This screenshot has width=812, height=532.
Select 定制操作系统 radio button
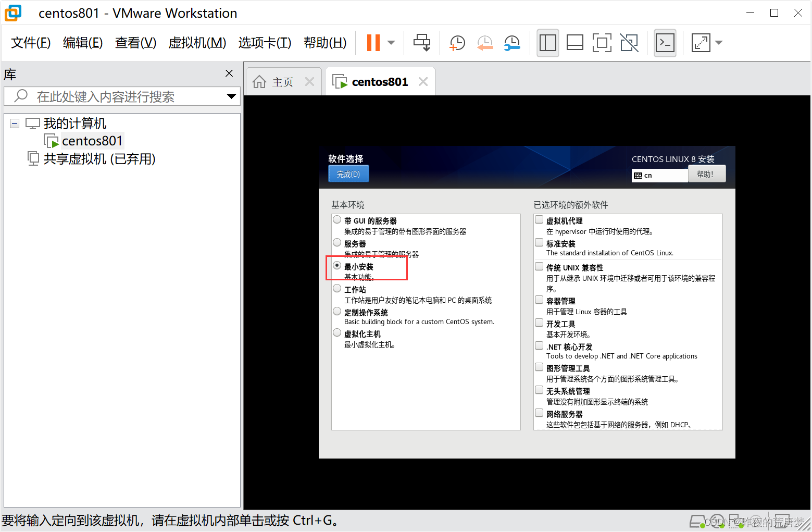click(338, 312)
